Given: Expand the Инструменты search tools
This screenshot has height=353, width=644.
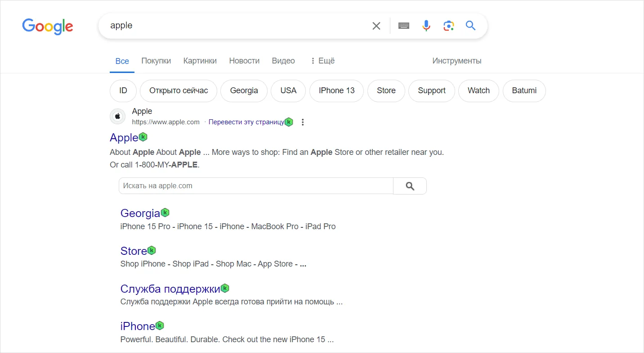Looking at the screenshot, I should tap(456, 60).
